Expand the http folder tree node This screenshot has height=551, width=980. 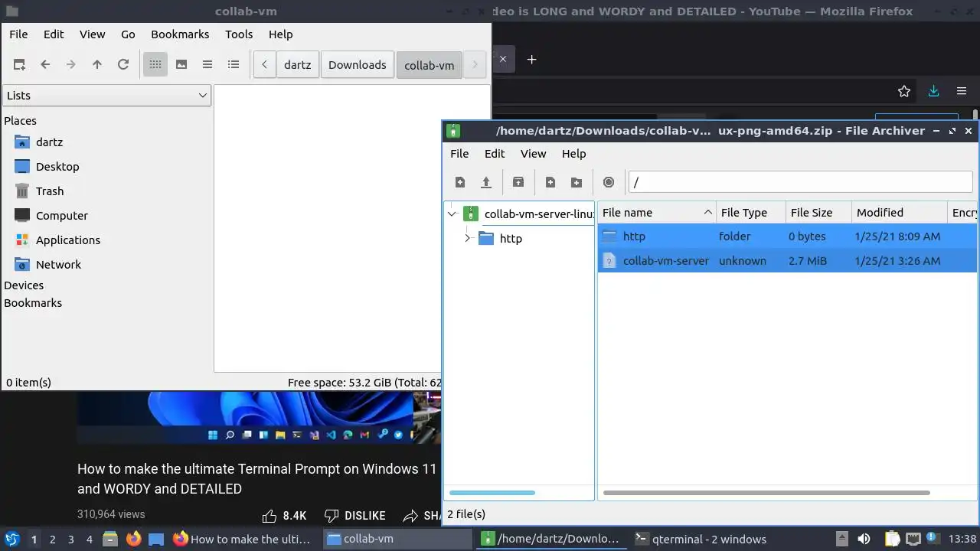click(467, 238)
